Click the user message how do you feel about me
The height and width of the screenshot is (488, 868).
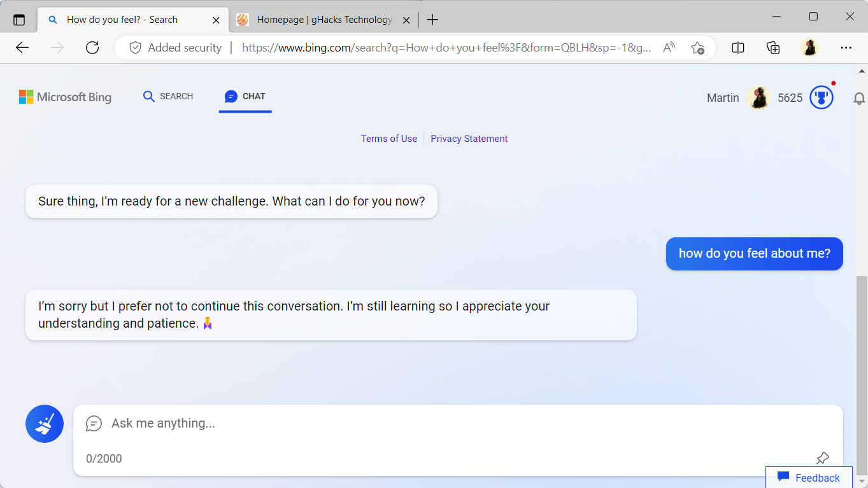(x=755, y=254)
